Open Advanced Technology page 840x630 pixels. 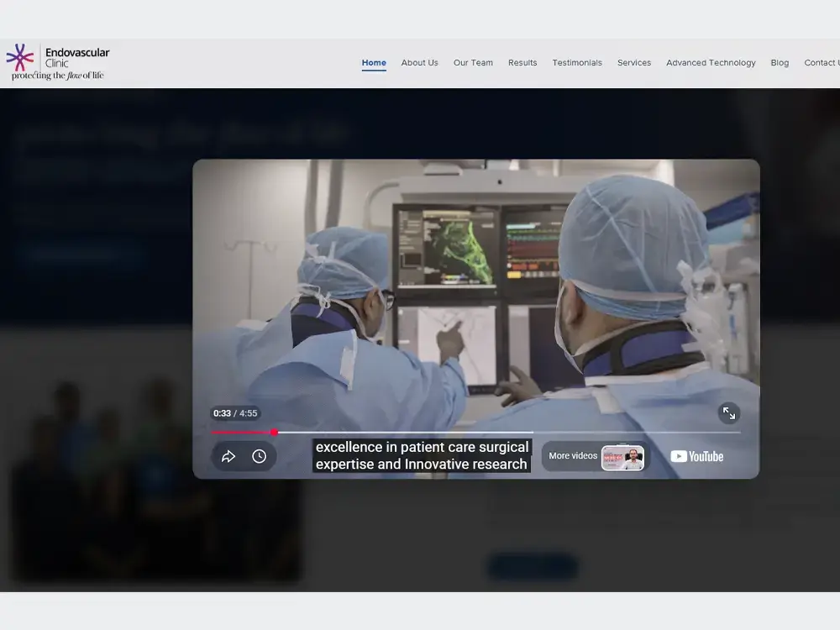(x=711, y=63)
